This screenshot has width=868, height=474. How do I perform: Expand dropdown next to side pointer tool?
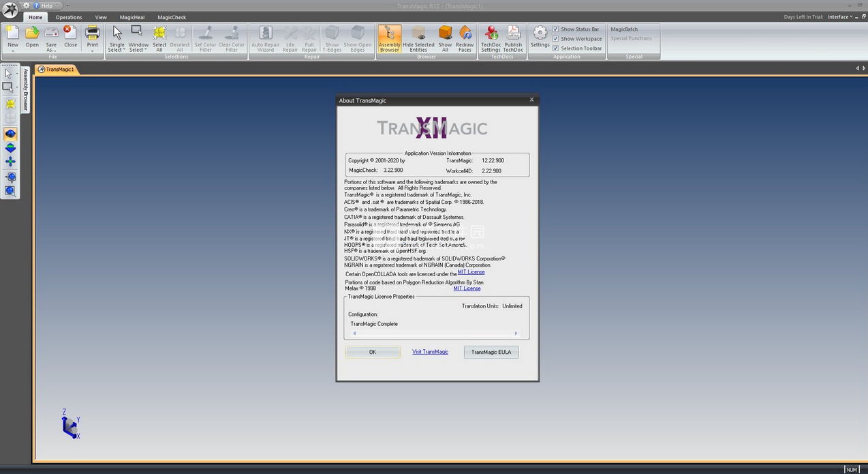[x=16, y=74]
